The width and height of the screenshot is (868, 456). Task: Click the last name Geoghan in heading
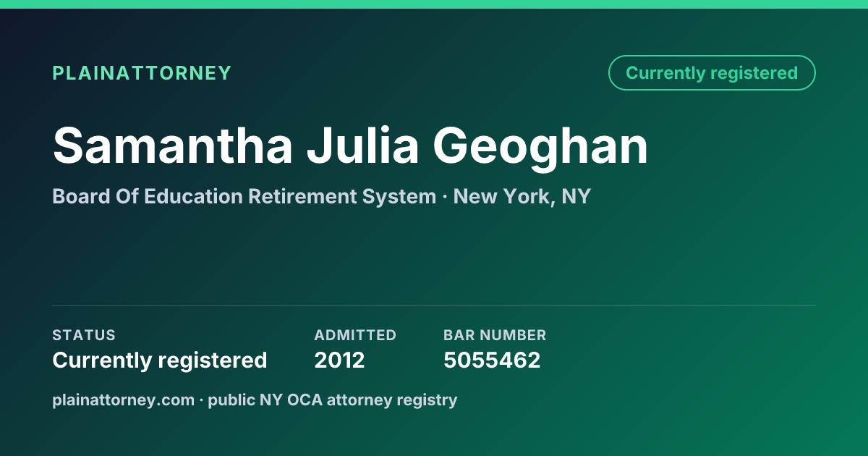(541, 145)
